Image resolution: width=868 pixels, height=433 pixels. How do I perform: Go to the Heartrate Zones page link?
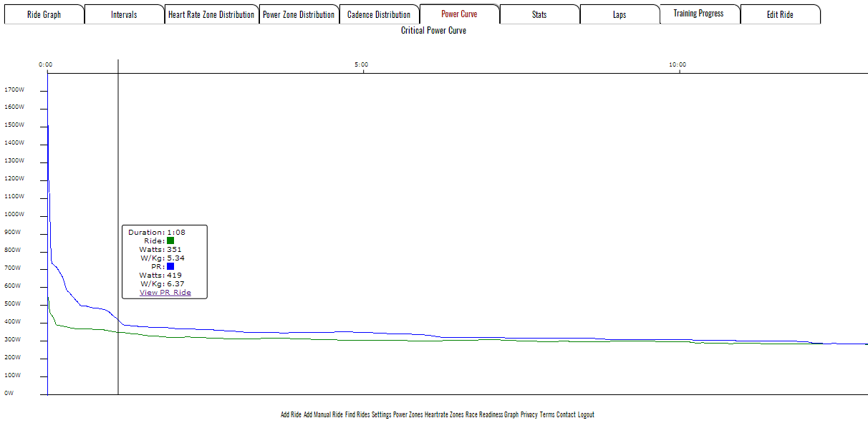[x=444, y=415]
